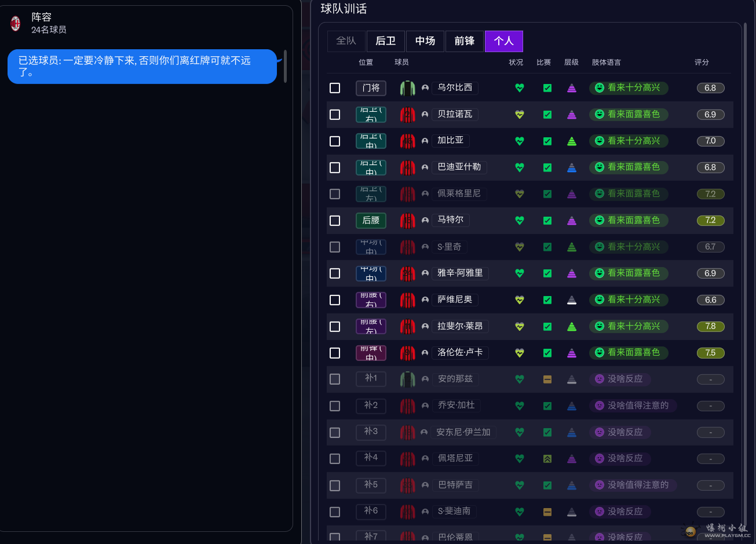
Task: Click the 后腰 position badge
Action: 371,220
